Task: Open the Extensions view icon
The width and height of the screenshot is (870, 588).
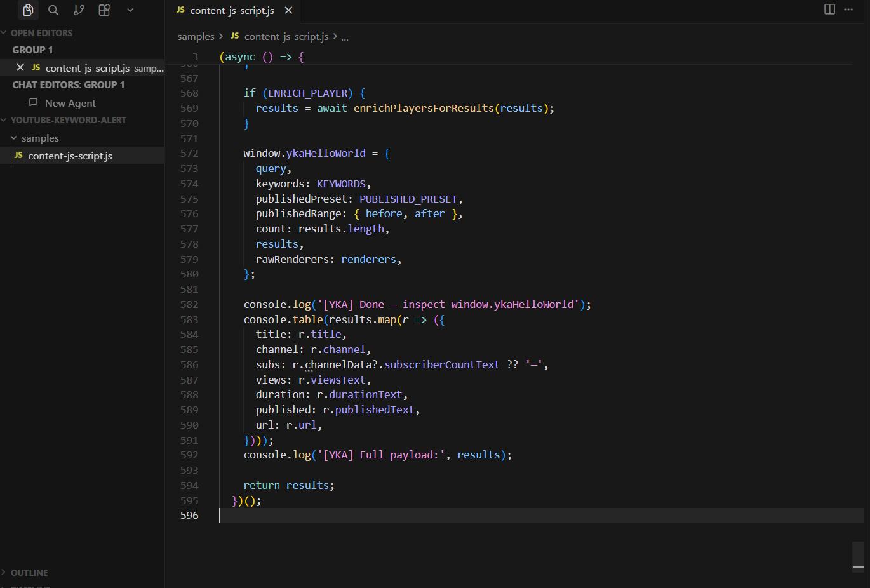Action: coord(104,10)
